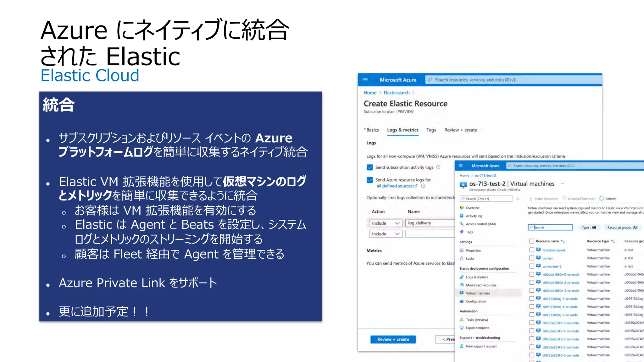Open the Review + create tab
Screen dimensions: 644x362
point(461,130)
